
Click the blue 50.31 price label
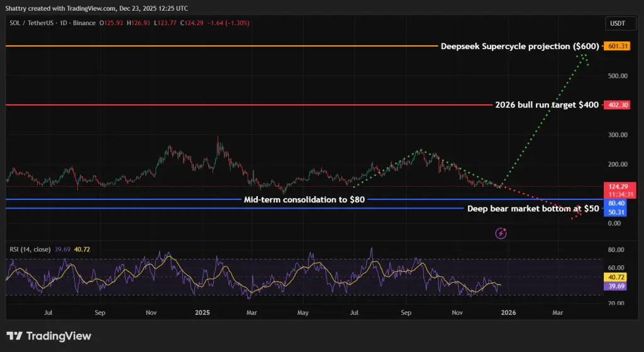616,212
